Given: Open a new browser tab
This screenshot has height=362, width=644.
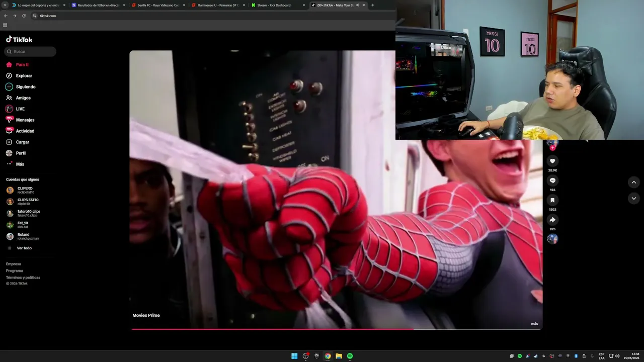Looking at the screenshot, I should coord(372,5).
